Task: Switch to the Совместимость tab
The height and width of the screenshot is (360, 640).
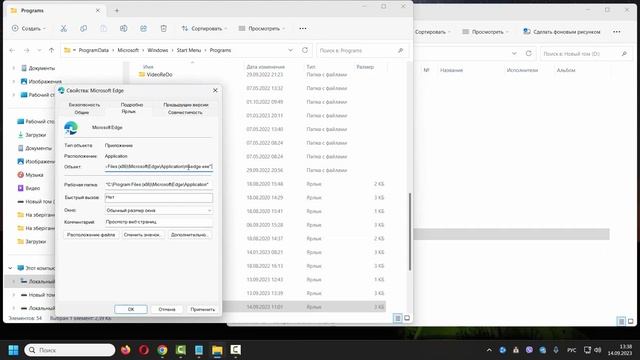Action: coord(185,112)
